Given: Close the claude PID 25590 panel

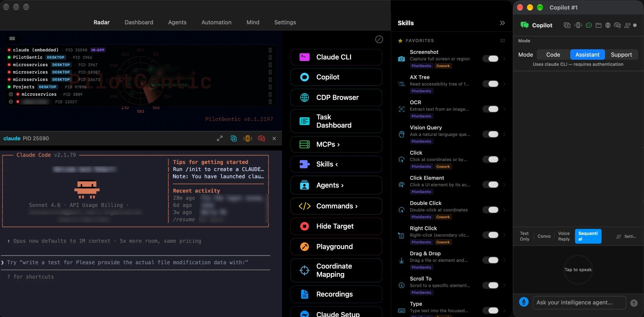Looking at the screenshot, I should coord(274,139).
